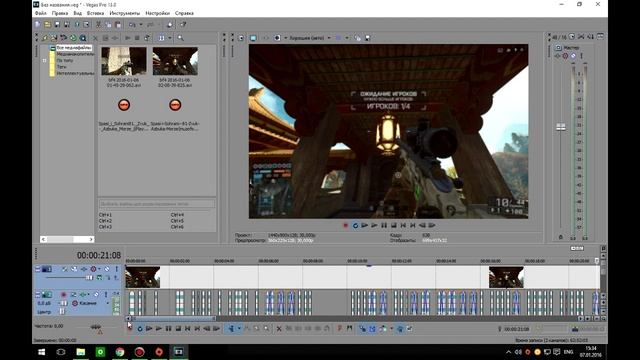The height and width of the screenshot is (360, 640).
Task: Save the project with the Save icon
Action: click(57, 24)
